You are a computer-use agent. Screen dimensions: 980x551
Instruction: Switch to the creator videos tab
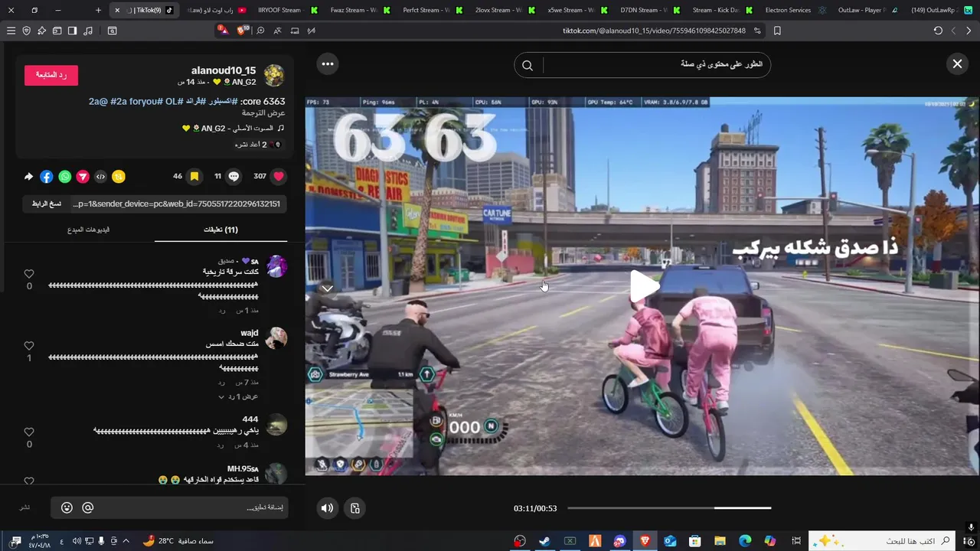(88, 230)
